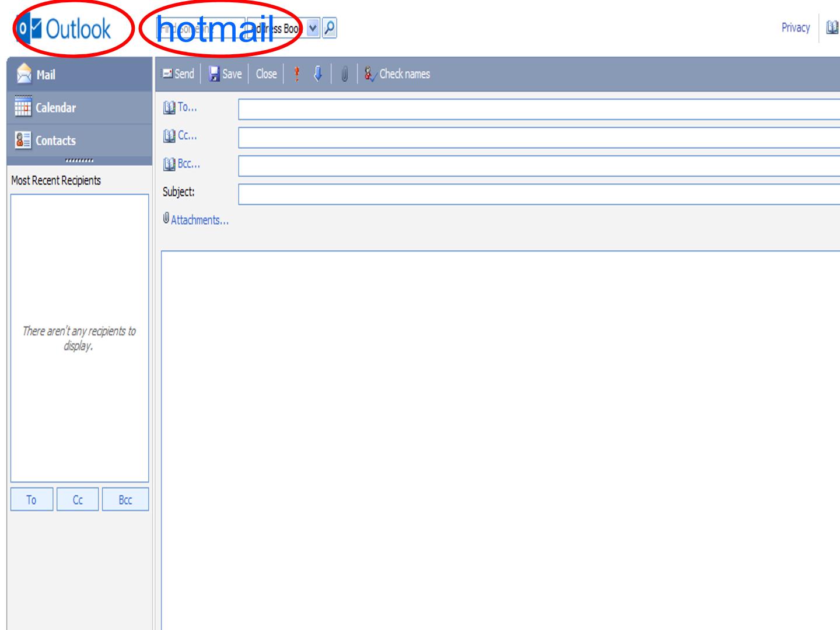This screenshot has height=630, width=840.
Task: Switch to Calendar in the navigation pane
Action: 79,107
